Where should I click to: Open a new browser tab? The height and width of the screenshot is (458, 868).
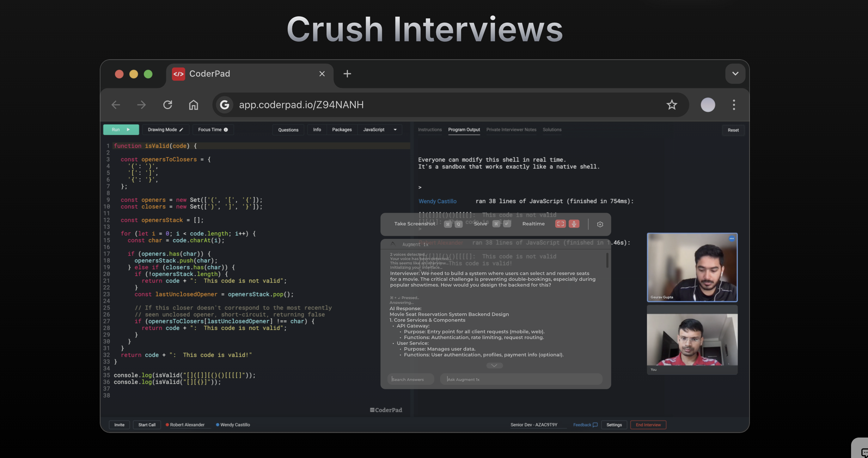pos(347,74)
